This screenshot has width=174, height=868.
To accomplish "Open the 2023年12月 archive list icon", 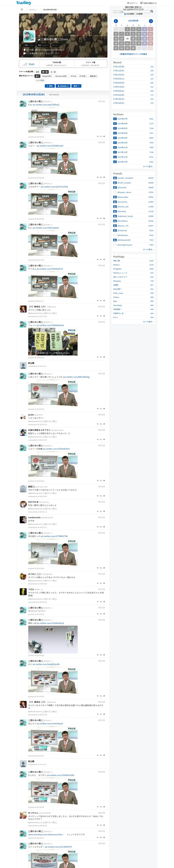I will click(x=115, y=152).
